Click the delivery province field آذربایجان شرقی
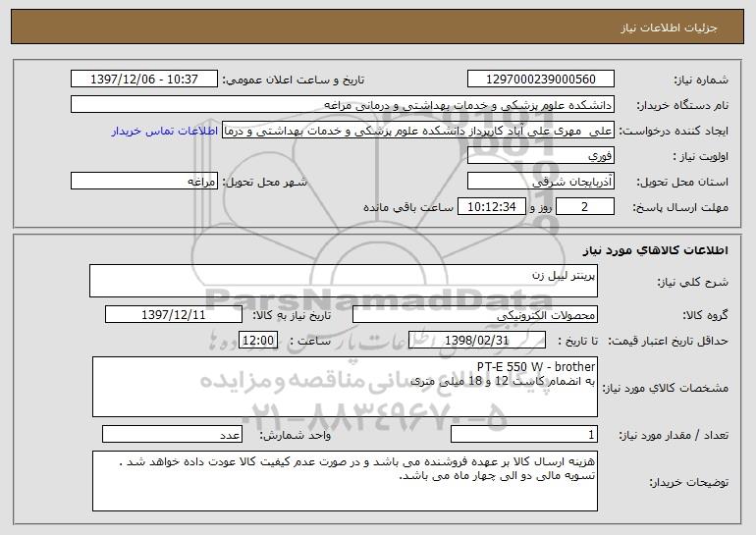 pos(540,182)
